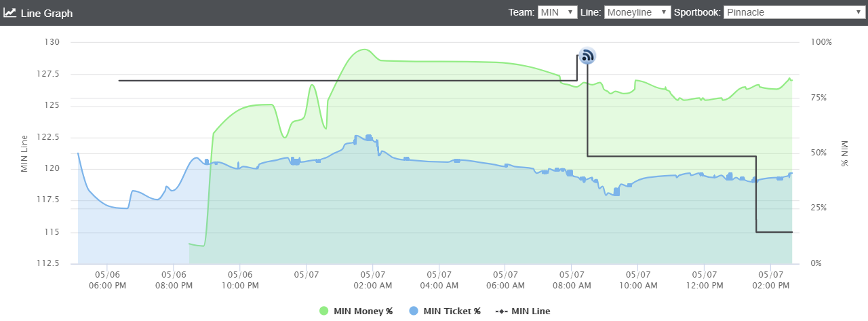Click the 50% label on right axis
The width and height of the screenshot is (868, 321).
coord(819,153)
